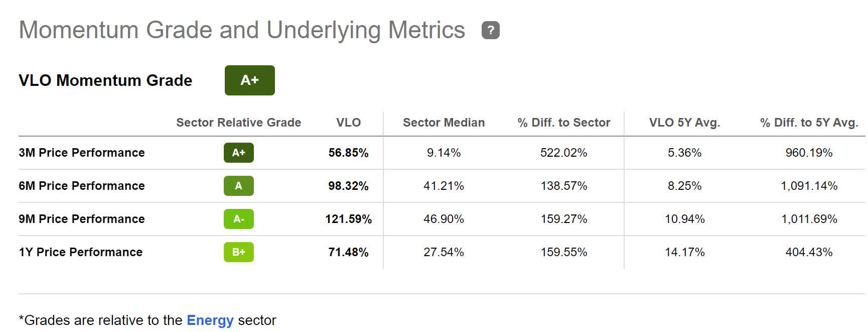Click the B+ grade badge for 1Y performance

(239, 252)
